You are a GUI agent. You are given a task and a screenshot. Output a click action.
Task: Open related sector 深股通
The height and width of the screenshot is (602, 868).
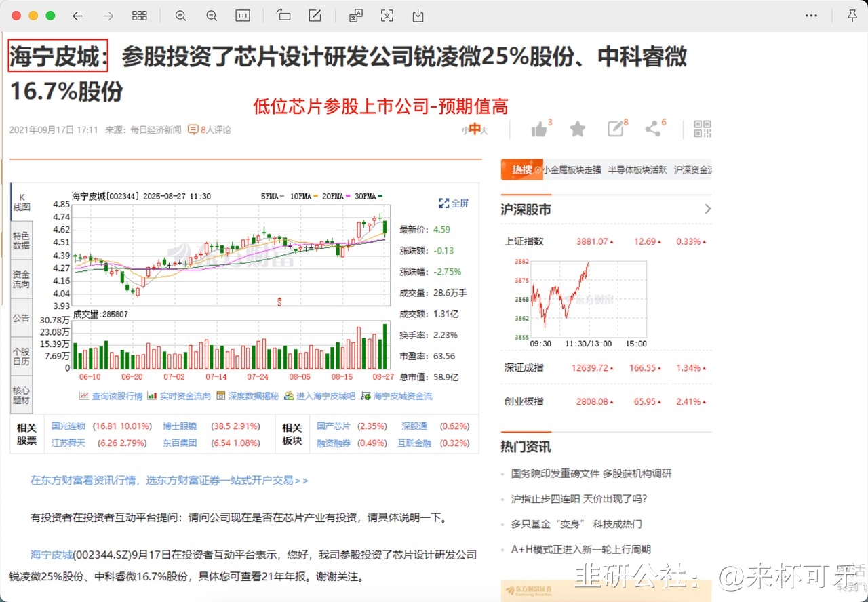[414, 426]
